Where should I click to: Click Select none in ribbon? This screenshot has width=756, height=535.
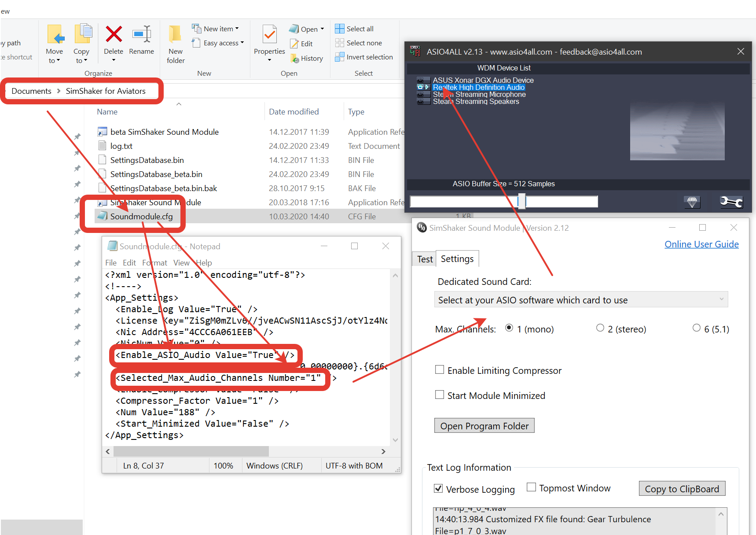click(359, 43)
